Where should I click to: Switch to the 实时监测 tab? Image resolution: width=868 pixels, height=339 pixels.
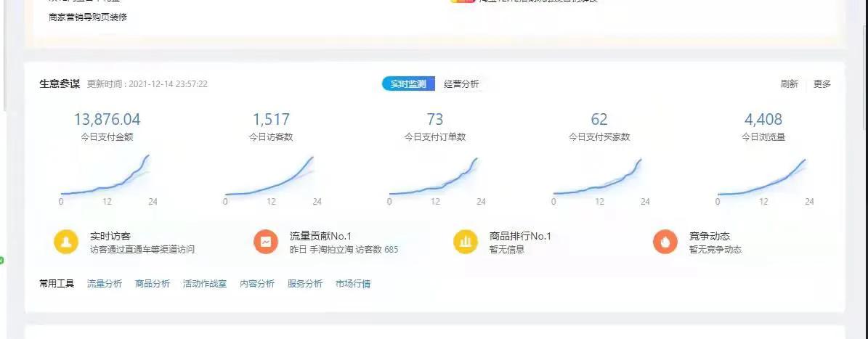408,84
